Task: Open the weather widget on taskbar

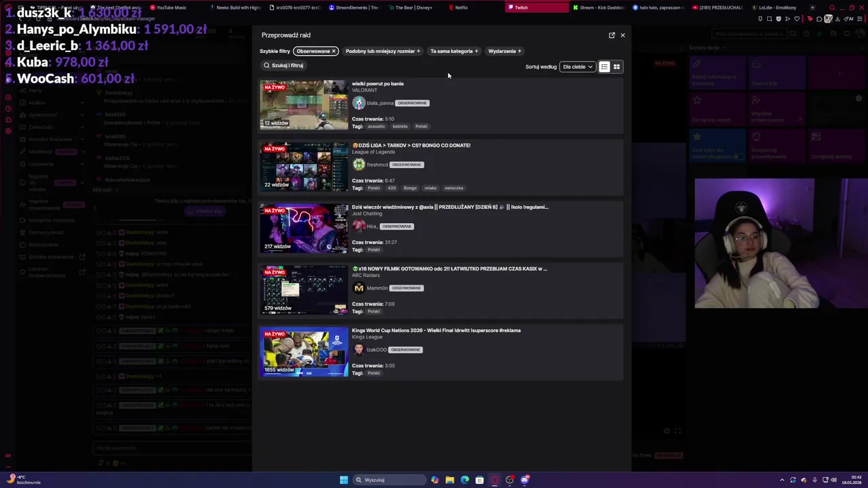Action: coord(24,480)
